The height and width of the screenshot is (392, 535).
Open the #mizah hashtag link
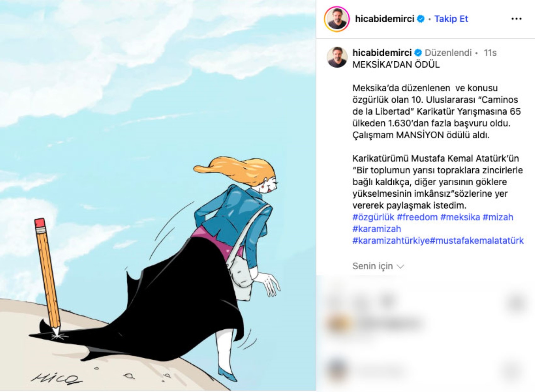498,217
